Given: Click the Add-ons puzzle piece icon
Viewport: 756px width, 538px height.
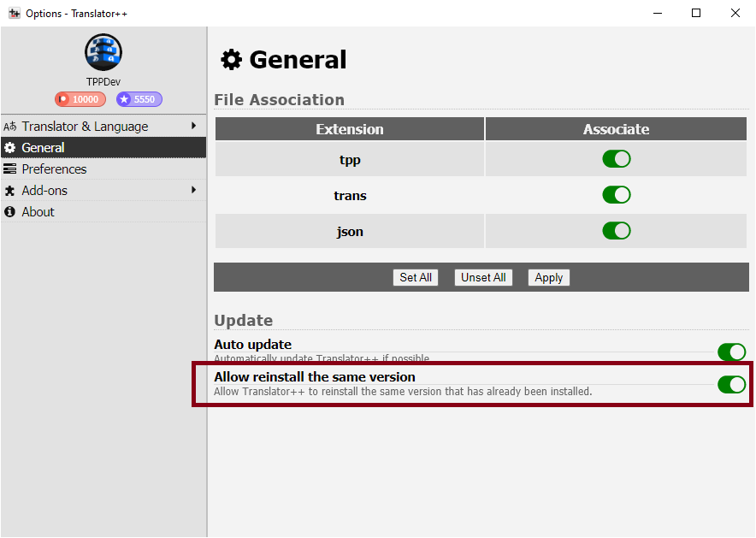Looking at the screenshot, I should pyautogui.click(x=9, y=191).
